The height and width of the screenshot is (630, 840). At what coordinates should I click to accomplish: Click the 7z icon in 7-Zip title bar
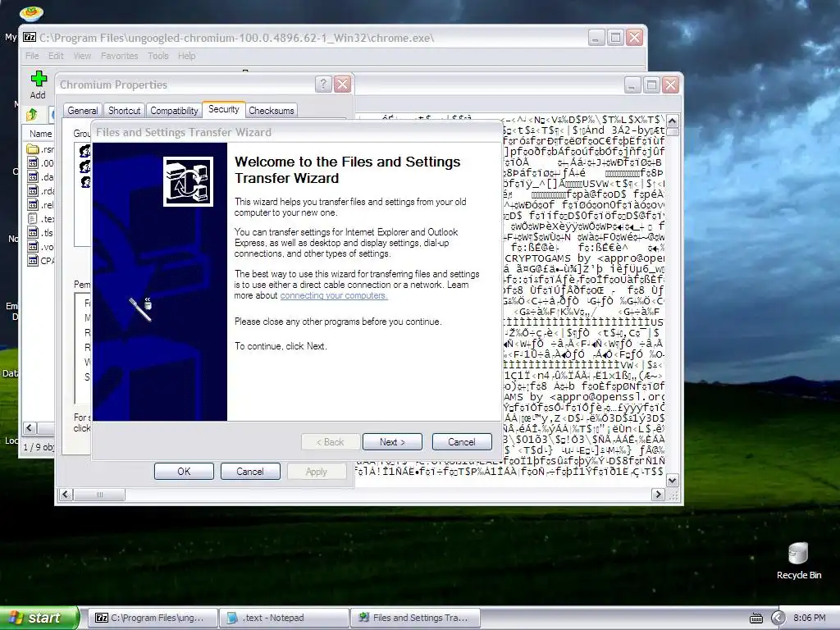[30, 38]
